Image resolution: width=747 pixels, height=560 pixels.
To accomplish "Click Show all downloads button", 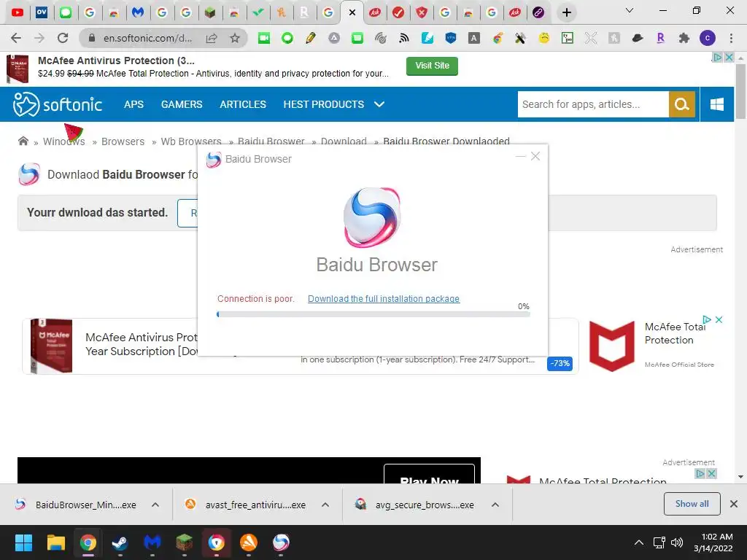I will coord(692,504).
